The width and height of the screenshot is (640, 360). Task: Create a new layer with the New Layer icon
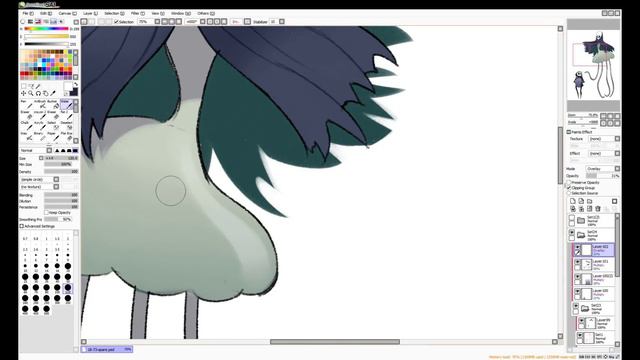coord(573,201)
